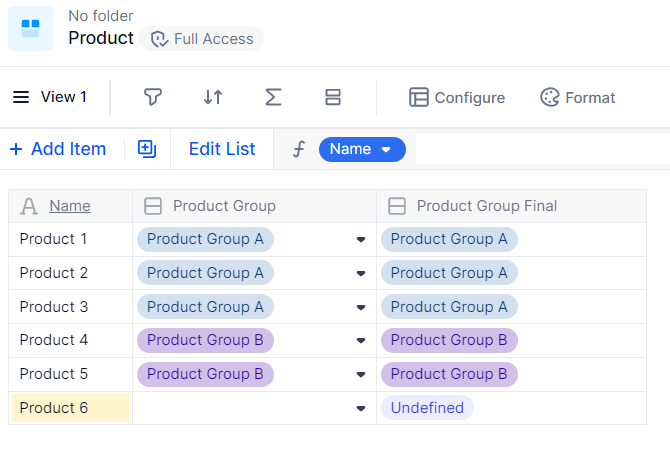This screenshot has height=453, width=670.
Task: Click the formula function icon
Action: point(298,149)
